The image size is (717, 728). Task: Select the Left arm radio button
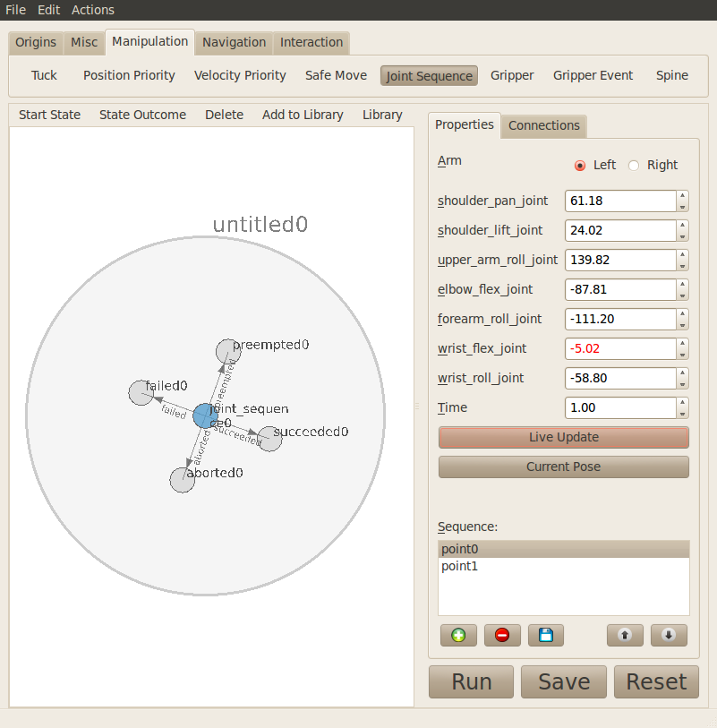(x=580, y=166)
